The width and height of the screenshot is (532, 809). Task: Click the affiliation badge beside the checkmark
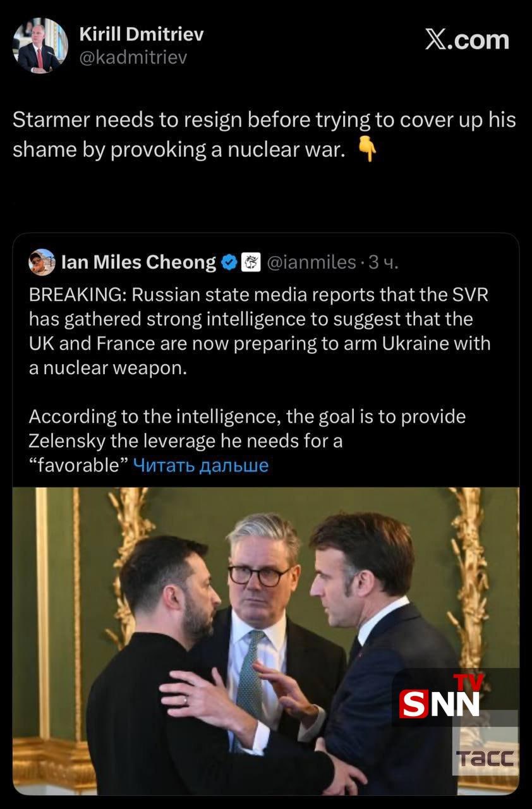point(251,262)
